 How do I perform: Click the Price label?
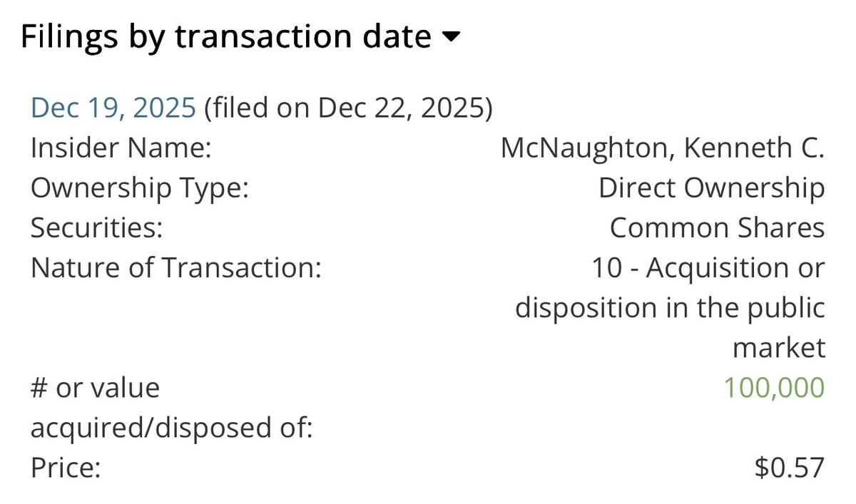tap(66, 469)
